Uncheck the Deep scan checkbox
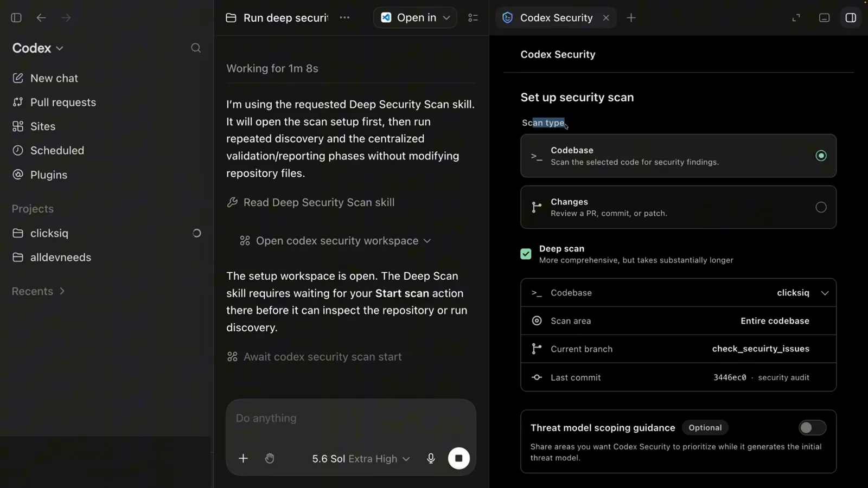Image resolution: width=868 pixels, height=488 pixels. [526, 254]
